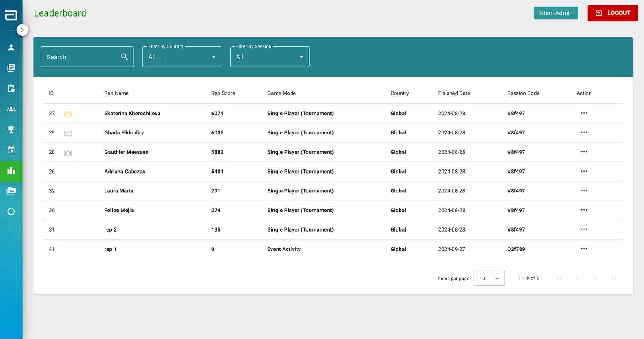Click the score 5882 cell
The width and height of the screenshot is (644, 339).
217,152
